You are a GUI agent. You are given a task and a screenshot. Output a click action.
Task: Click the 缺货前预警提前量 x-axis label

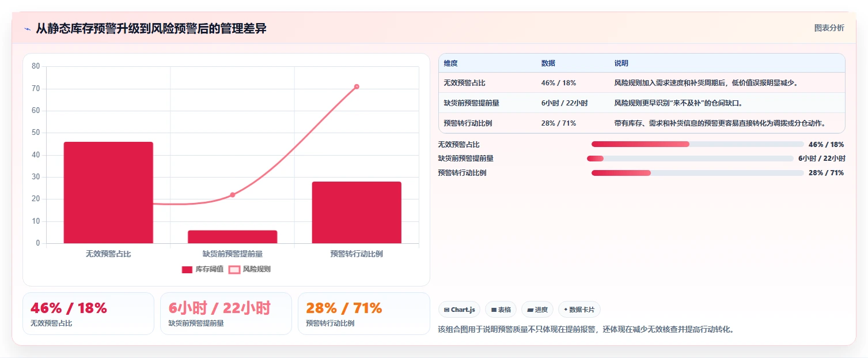point(233,254)
